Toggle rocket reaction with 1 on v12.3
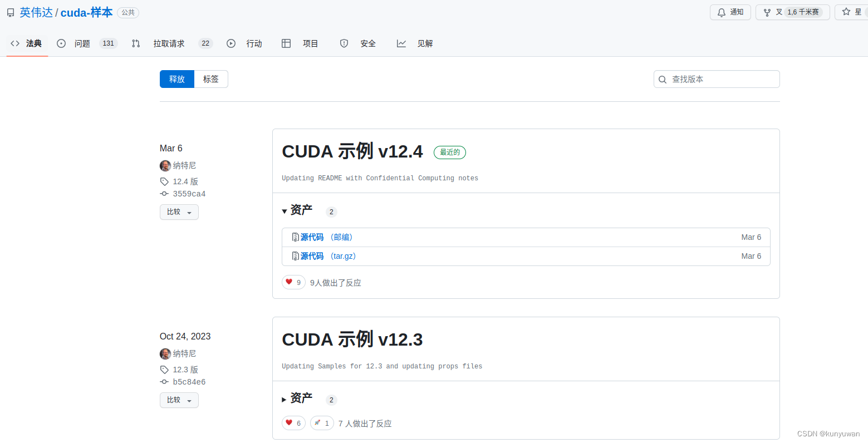868x443 pixels. [x=322, y=424]
